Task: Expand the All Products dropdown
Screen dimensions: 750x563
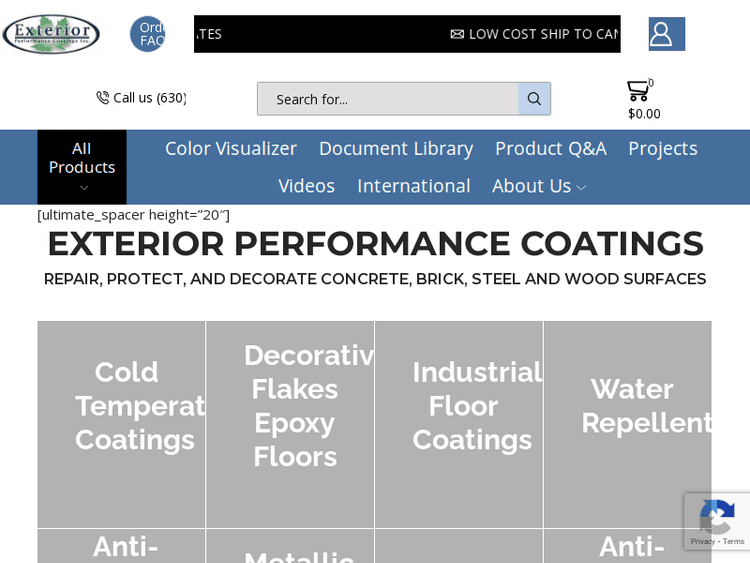Action: point(82,167)
